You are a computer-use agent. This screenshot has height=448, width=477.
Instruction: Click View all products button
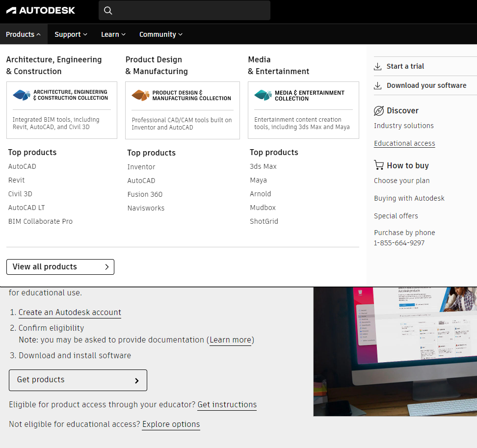(x=60, y=267)
